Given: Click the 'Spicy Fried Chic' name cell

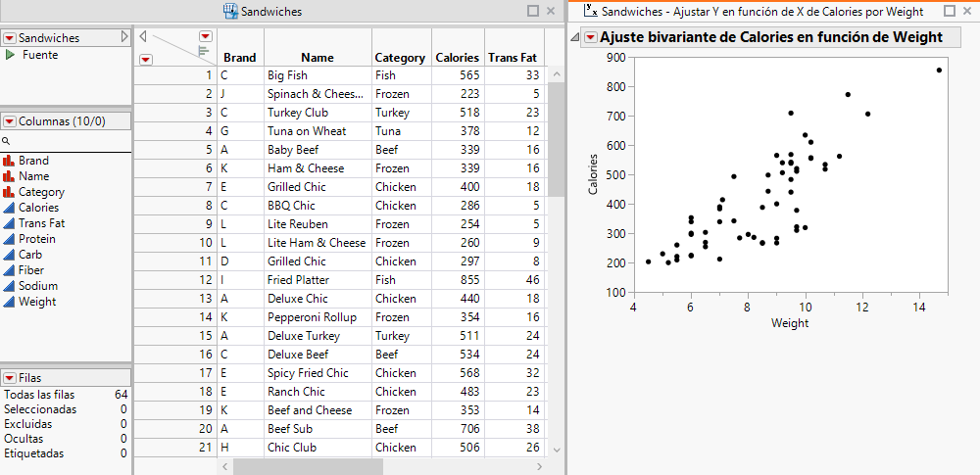Looking at the screenshot, I should (x=318, y=373).
